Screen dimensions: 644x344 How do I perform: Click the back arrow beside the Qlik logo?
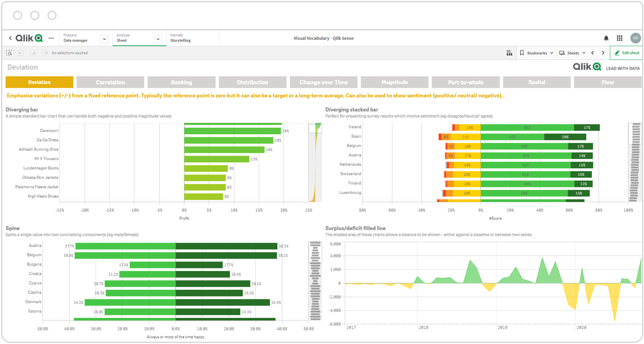[x=10, y=38]
